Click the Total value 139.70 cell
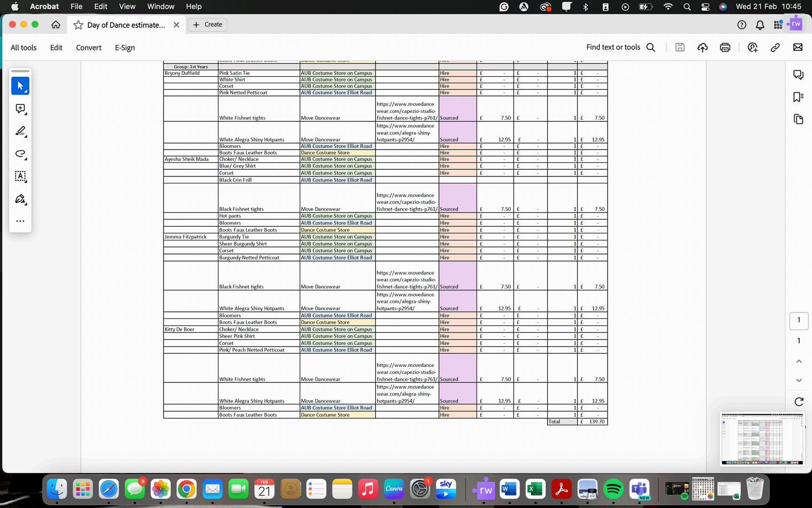This screenshot has width=812, height=508. 593,422
